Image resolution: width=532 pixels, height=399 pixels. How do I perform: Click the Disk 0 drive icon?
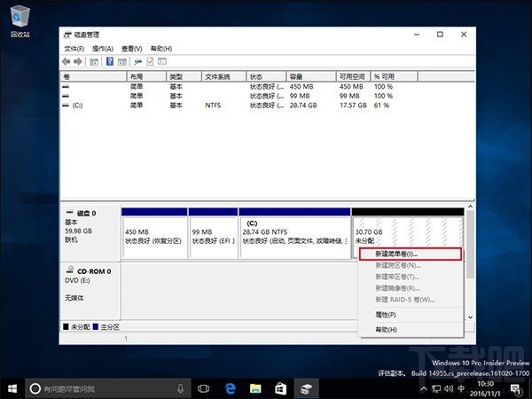tap(69, 213)
